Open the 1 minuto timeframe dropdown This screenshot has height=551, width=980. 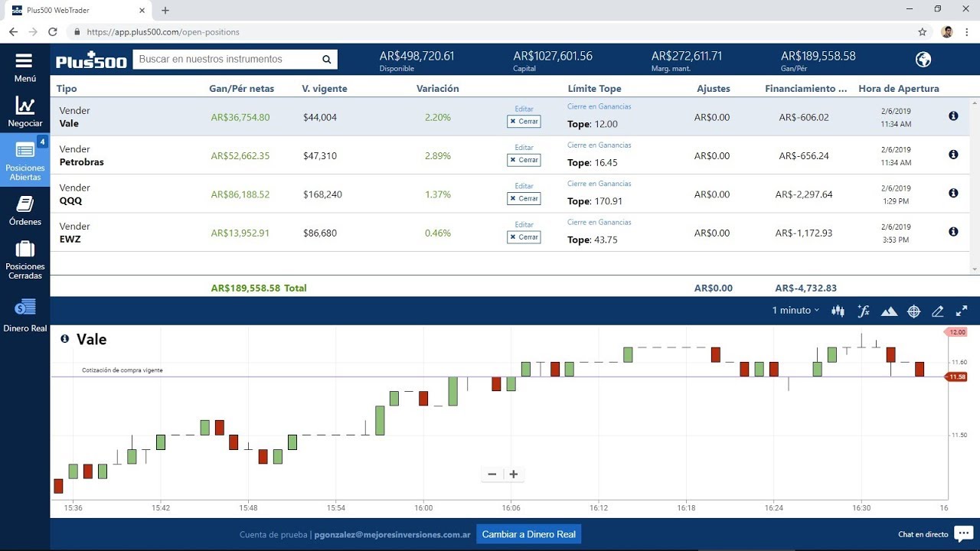[795, 310]
